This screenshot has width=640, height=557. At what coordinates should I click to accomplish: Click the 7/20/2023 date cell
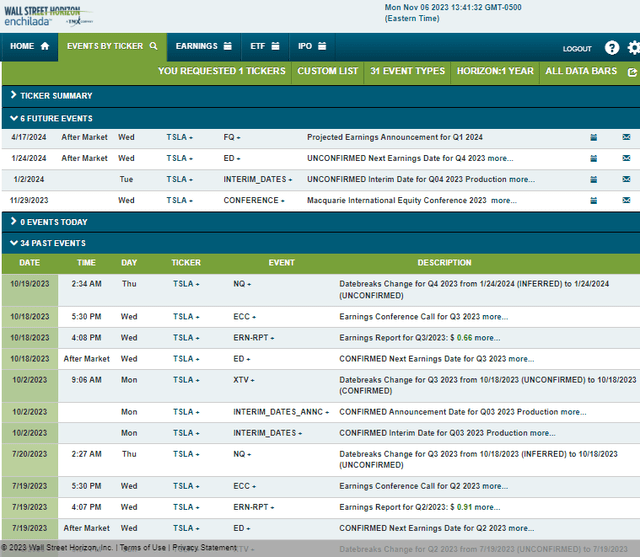30,460
